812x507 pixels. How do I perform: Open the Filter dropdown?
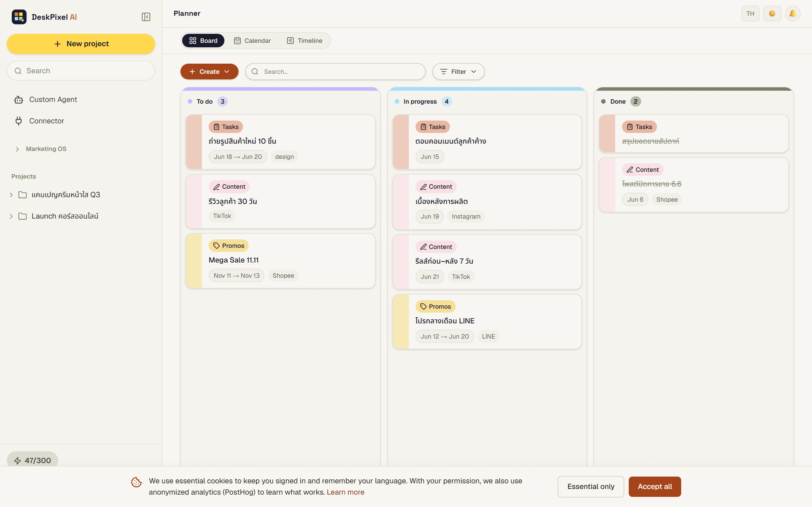click(458, 72)
